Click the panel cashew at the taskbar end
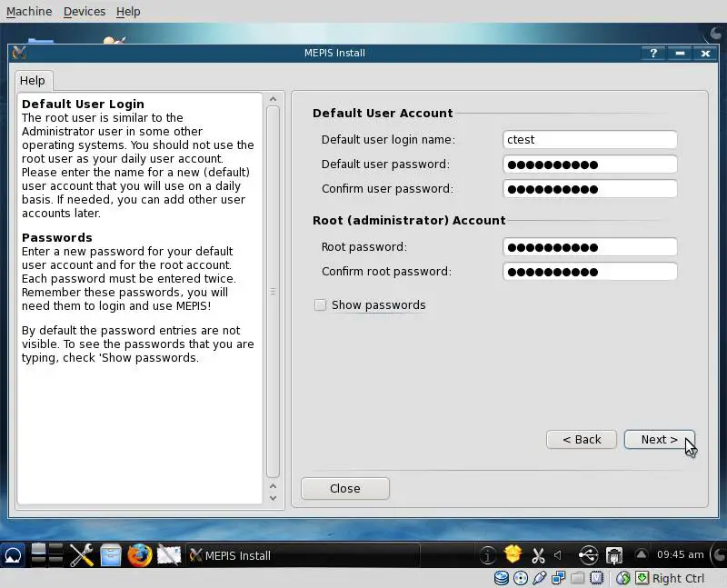This screenshot has width=727, height=588. 719,555
